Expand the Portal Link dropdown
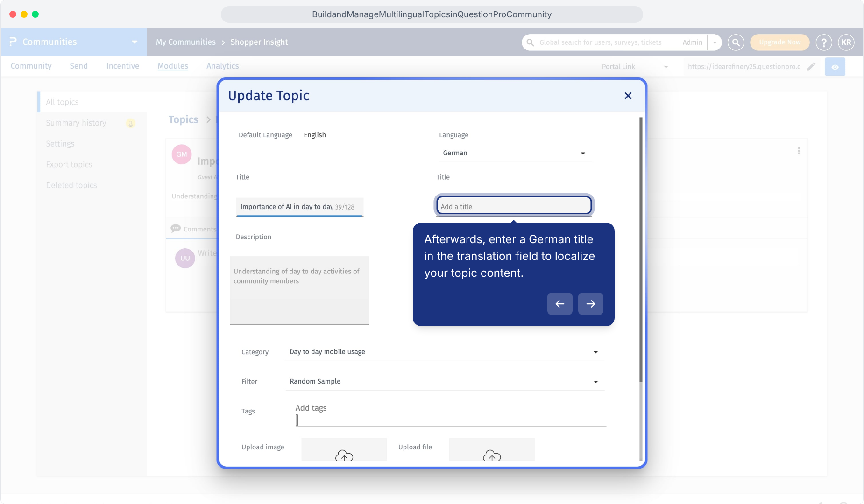The image size is (864, 504). [x=666, y=67]
